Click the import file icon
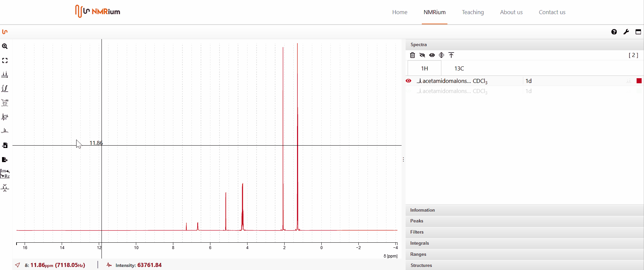Viewport: 644px width, 270px height. (x=5, y=145)
